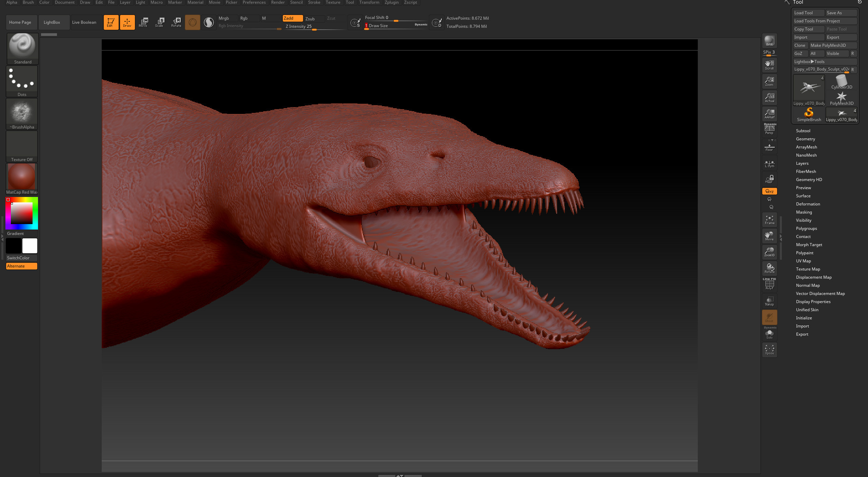The width and height of the screenshot is (868, 477).
Task: Adjust the Draw Size slider
Action: tap(396, 26)
